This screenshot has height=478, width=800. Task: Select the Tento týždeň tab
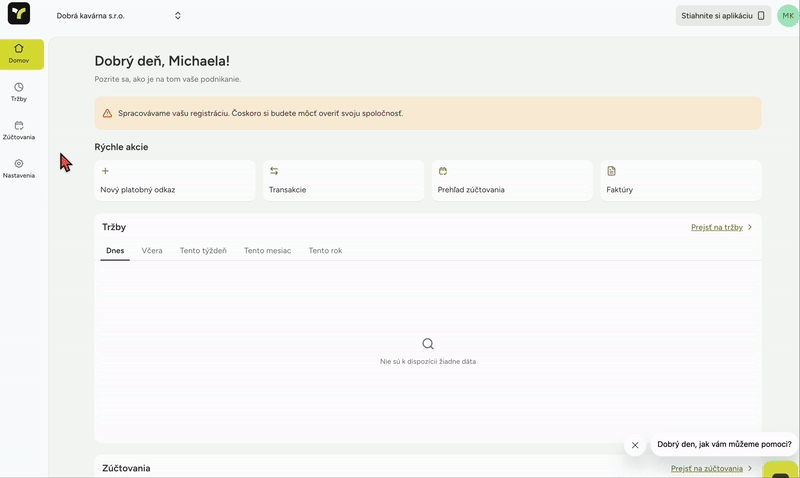(203, 251)
